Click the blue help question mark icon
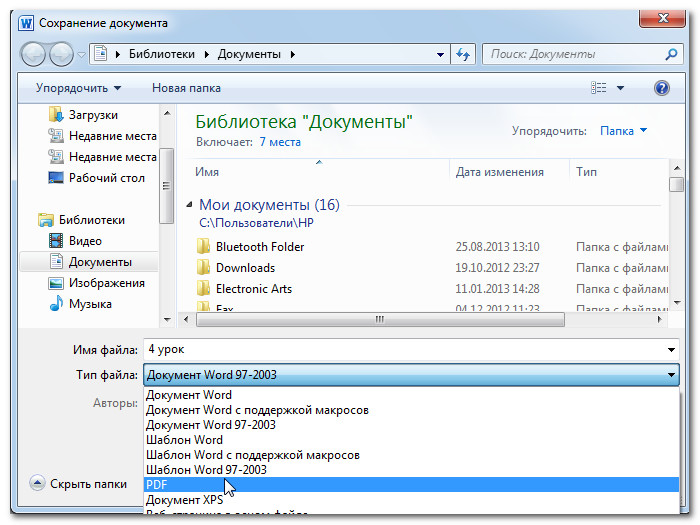This screenshot has height=525, width=700. coord(662,88)
